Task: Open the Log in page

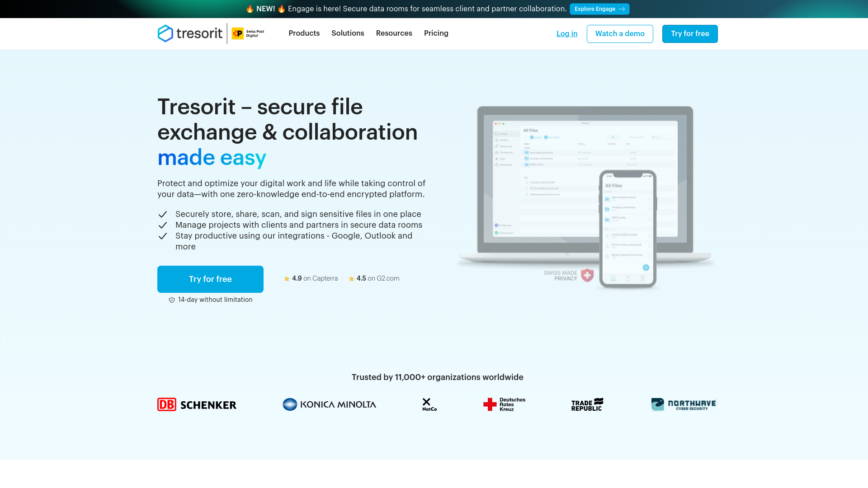Action: [566, 33]
